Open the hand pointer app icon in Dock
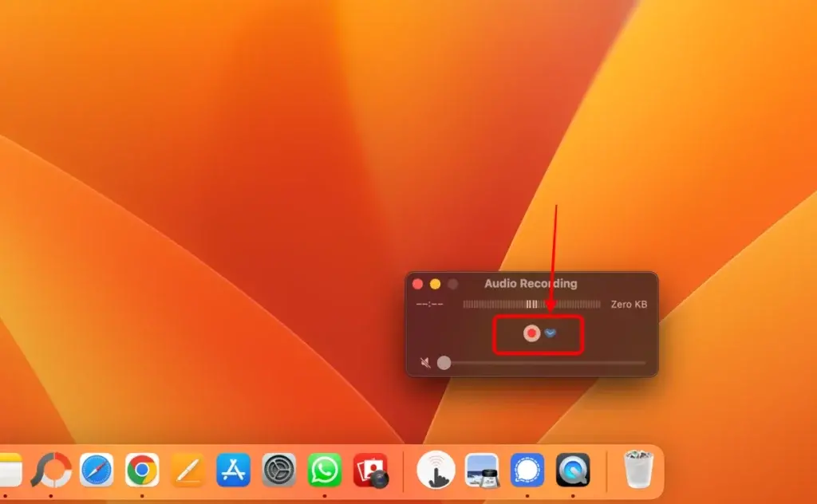 (436, 470)
